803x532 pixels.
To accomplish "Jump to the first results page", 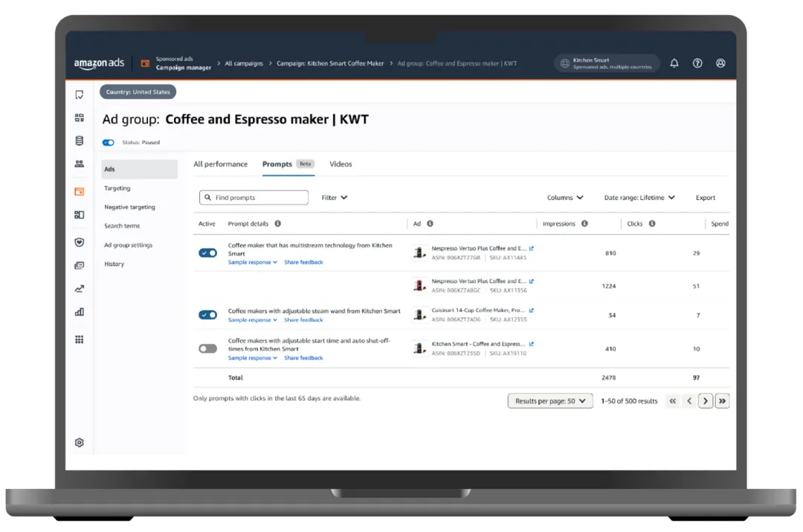I will [672, 401].
